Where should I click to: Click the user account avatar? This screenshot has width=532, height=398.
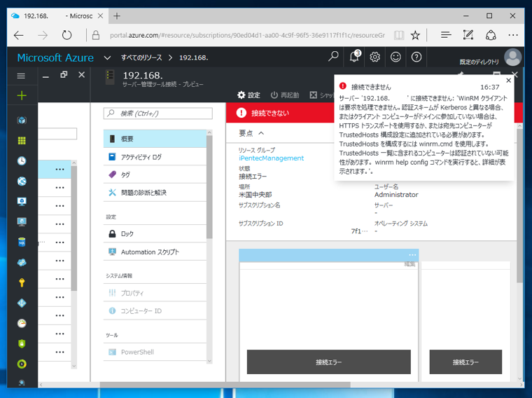pos(512,57)
